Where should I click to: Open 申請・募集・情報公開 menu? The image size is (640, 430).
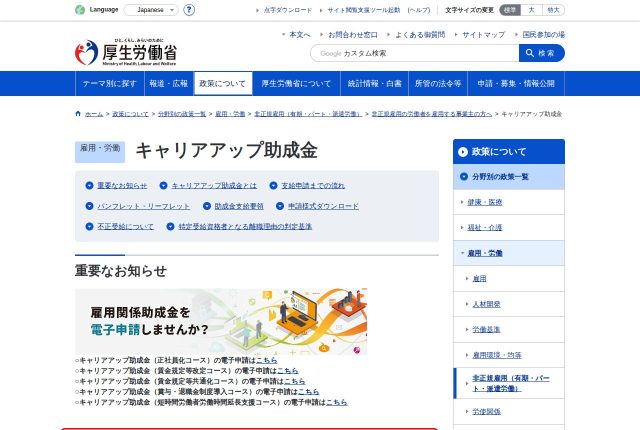point(516,84)
